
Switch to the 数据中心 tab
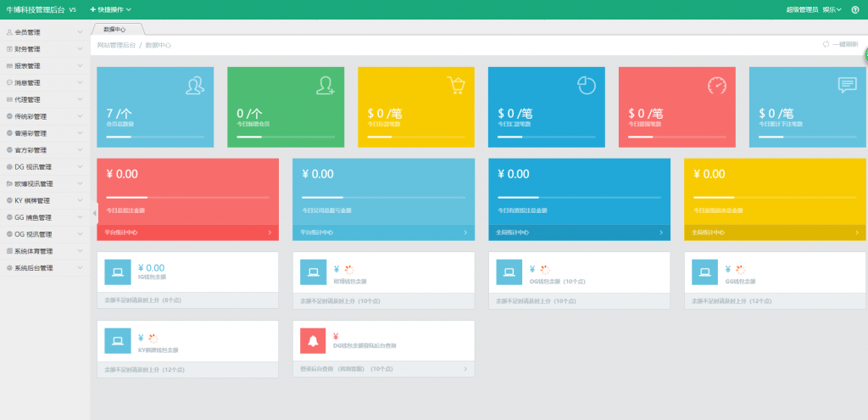pos(115,29)
